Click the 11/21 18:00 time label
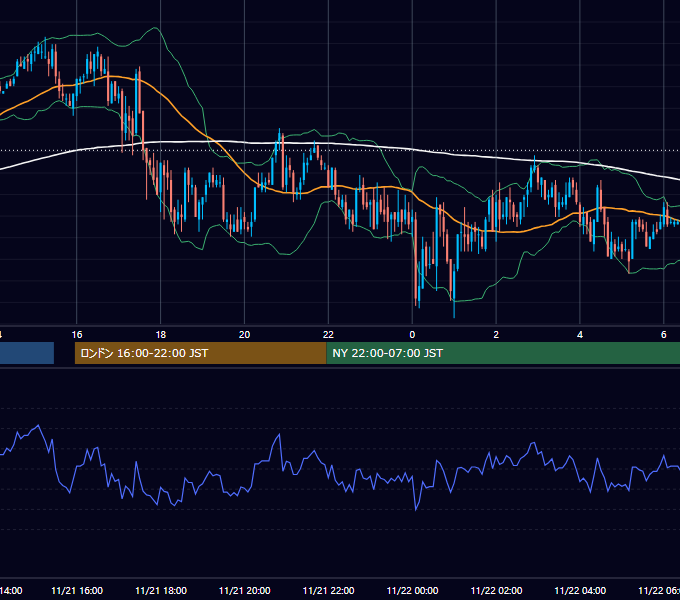The width and height of the screenshot is (680, 600). [161, 590]
